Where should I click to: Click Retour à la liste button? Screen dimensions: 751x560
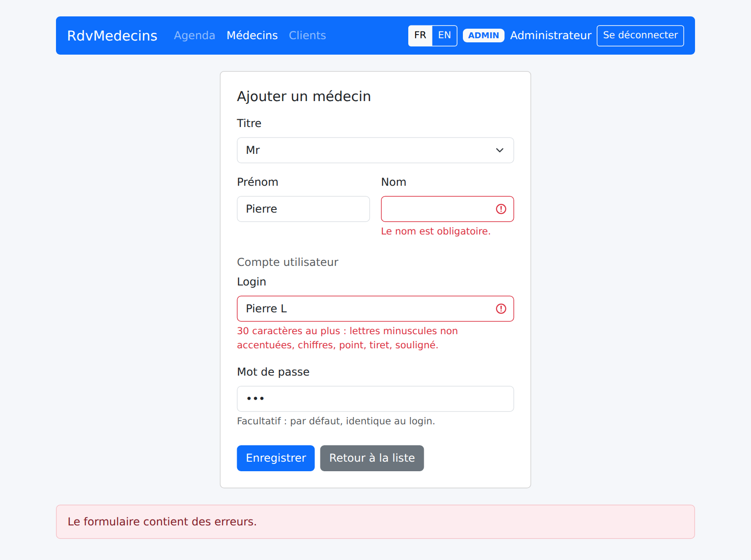point(372,458)
